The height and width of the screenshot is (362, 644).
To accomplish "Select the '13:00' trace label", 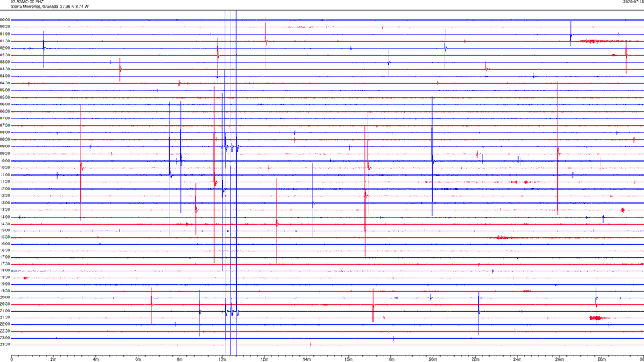I will click(5, 202).
